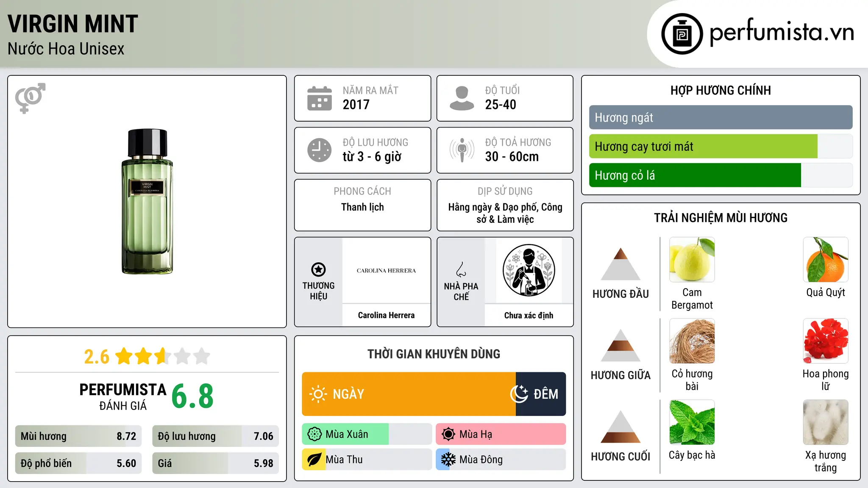868x488 pixels.
Task: Click the unisex gender symbol icon
Action: pyautogui.click(x=30, y=98)
